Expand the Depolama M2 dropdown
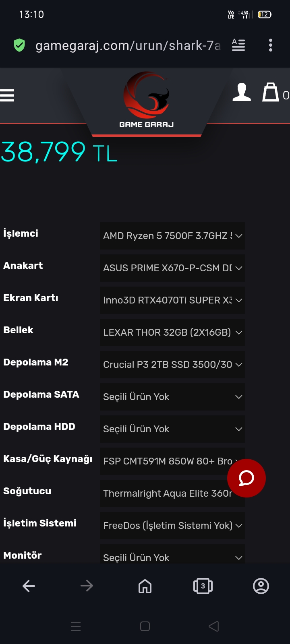The height and width of the screenshot is (644, 290). (172, 365)
